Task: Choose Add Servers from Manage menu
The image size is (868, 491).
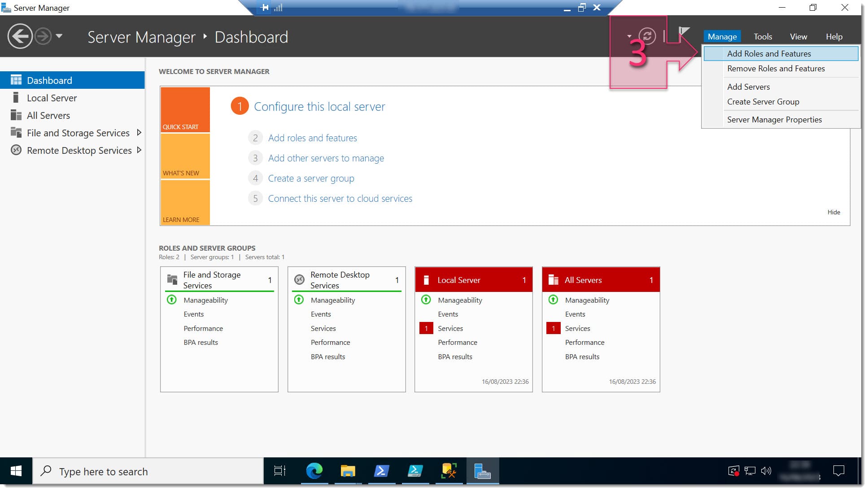Action: pos(781,87)
